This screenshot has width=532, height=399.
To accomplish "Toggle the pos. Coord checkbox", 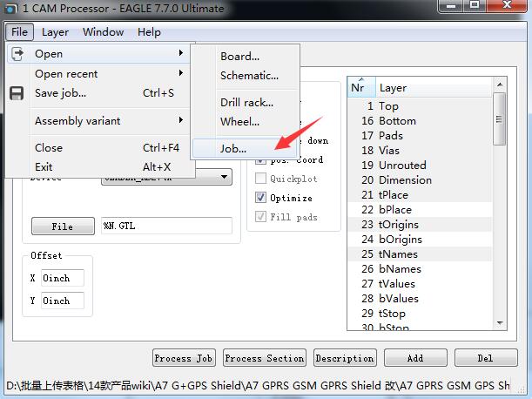I will coord(260,161).
